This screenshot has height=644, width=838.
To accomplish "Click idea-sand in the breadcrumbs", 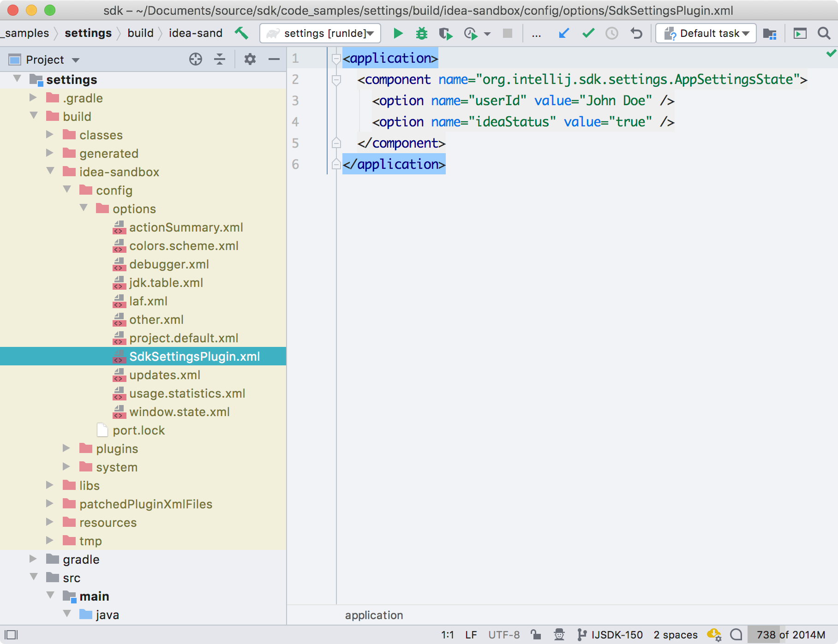I will 195,33.
